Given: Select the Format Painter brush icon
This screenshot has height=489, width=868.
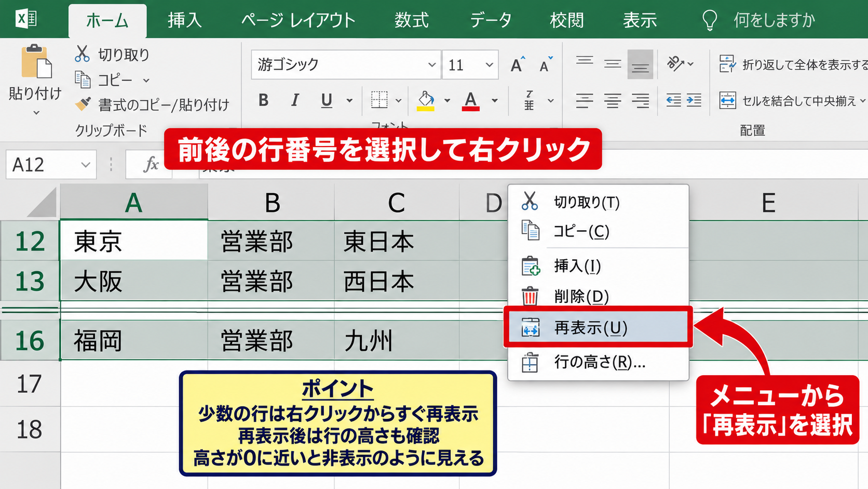Looking at the screenshot, I should pos(83,104).
